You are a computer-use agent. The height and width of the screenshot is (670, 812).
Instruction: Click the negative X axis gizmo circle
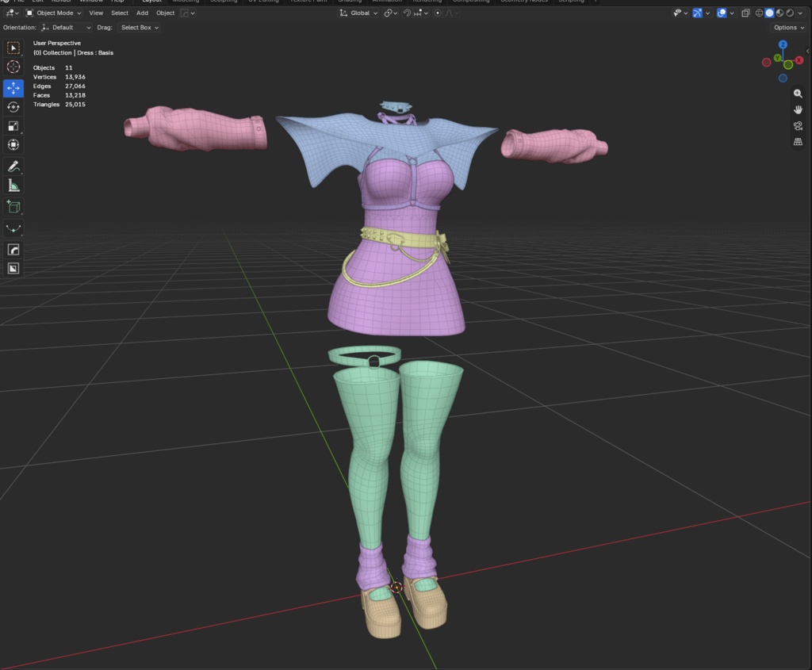(767, 63)
